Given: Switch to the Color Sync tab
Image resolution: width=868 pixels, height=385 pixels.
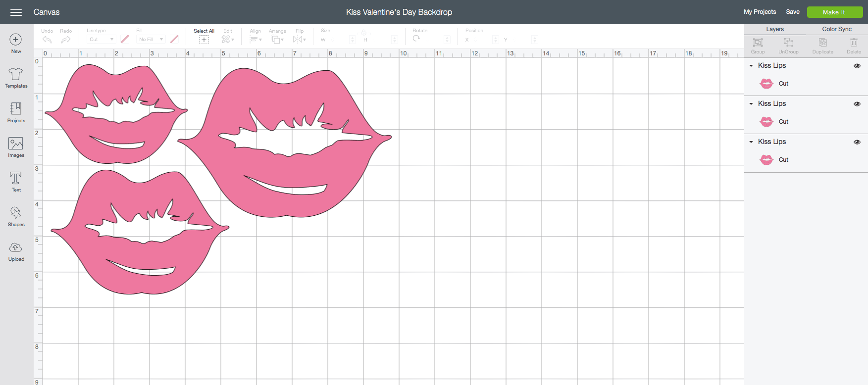Looking at the screenshot, I should click(836, 29).
